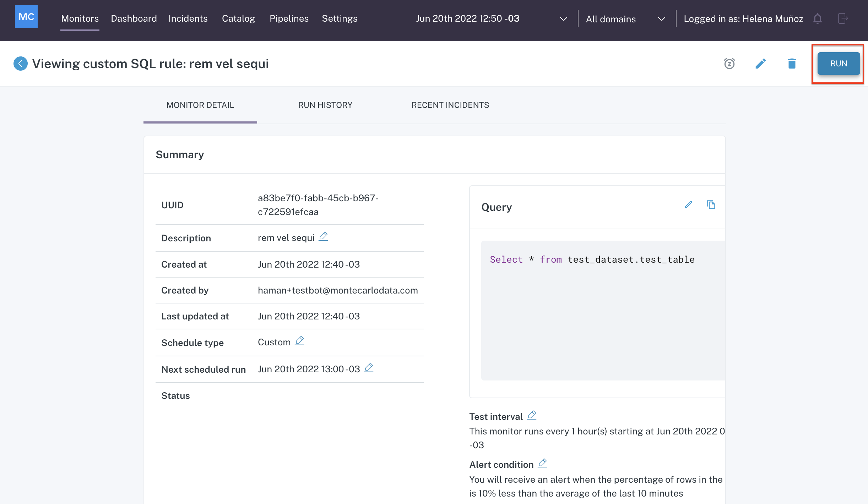868x504 pixels.
Task: Open the Catalog page
Action: pos(238,18)
